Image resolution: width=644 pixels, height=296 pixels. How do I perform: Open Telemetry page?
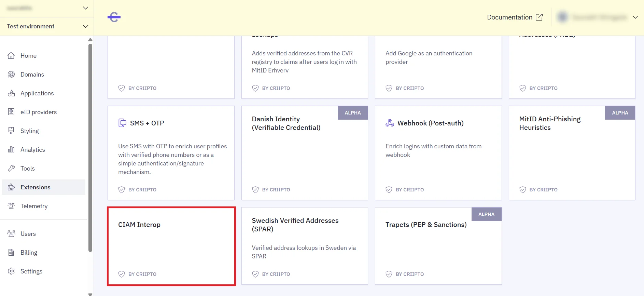tap(44, 206)
